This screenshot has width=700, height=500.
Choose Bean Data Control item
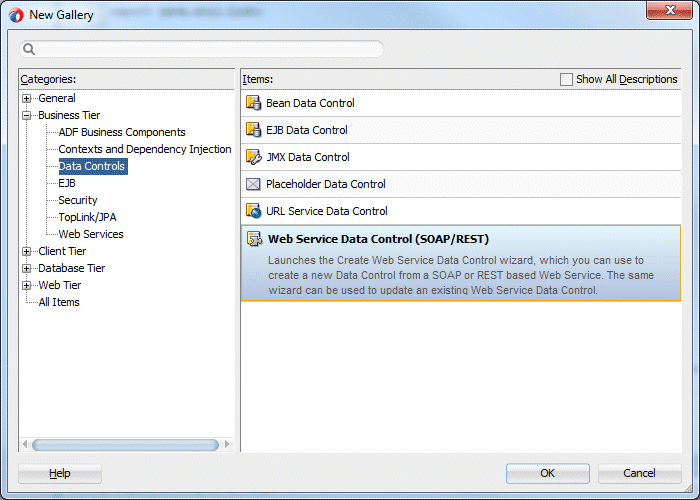point(461,103)
